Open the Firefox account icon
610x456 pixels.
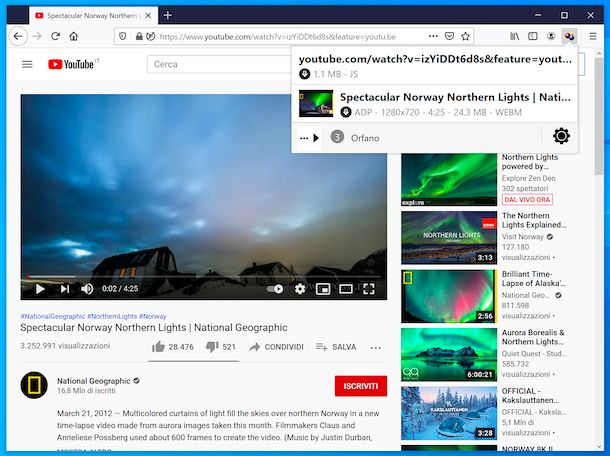click(x=551, y=36)
